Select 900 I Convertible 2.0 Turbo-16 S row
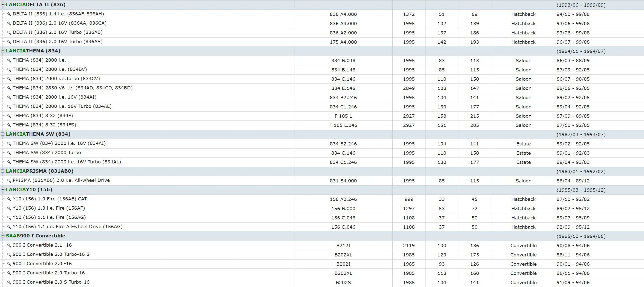 [x=322, y=255]
